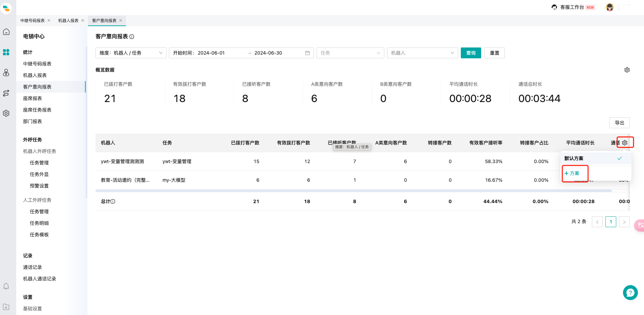
Task: Open 客服工作台 link
Action: pos(572,7)
